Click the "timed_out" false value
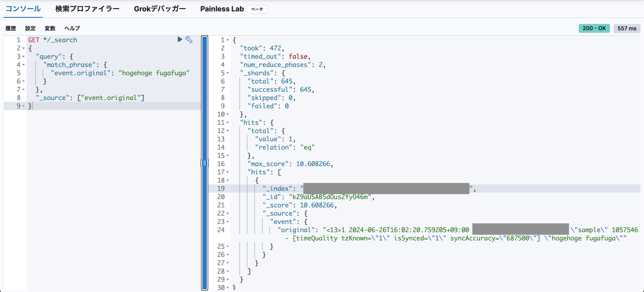Image resolution: width=644 pixels, height=292 pixels. click(x=298, y=56)
